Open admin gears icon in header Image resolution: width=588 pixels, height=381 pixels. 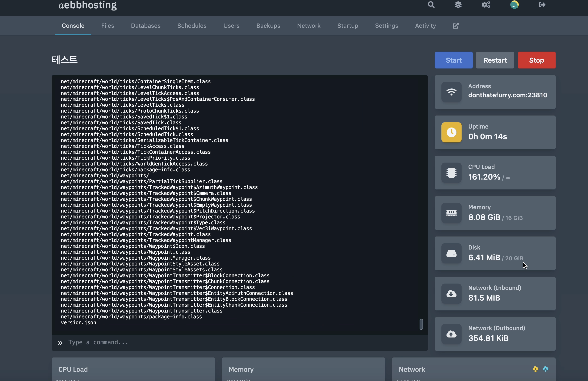(486, 5)
